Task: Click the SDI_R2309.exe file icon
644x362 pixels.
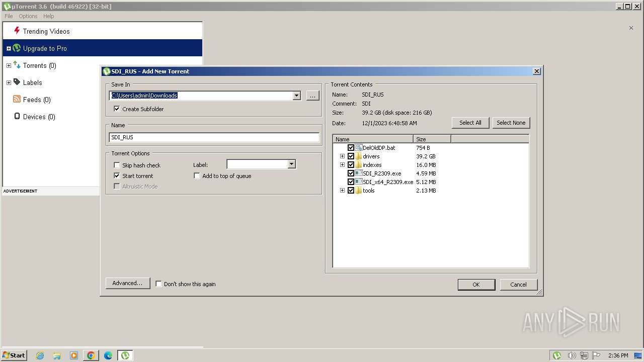Action: click(359, 173)
